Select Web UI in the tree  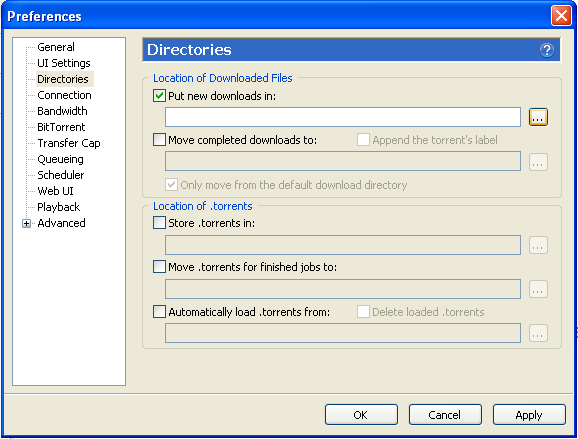click(x=55, y=191)
